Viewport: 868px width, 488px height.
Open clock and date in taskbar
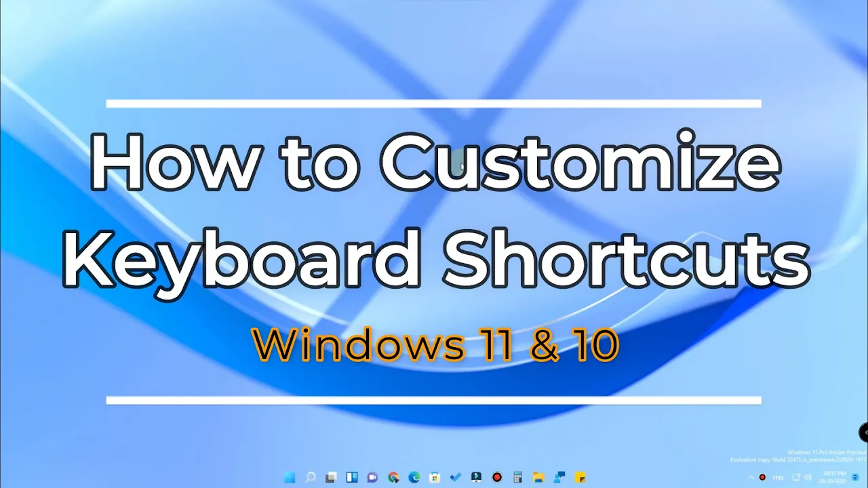pyautogui.click(x=832, y=477)
